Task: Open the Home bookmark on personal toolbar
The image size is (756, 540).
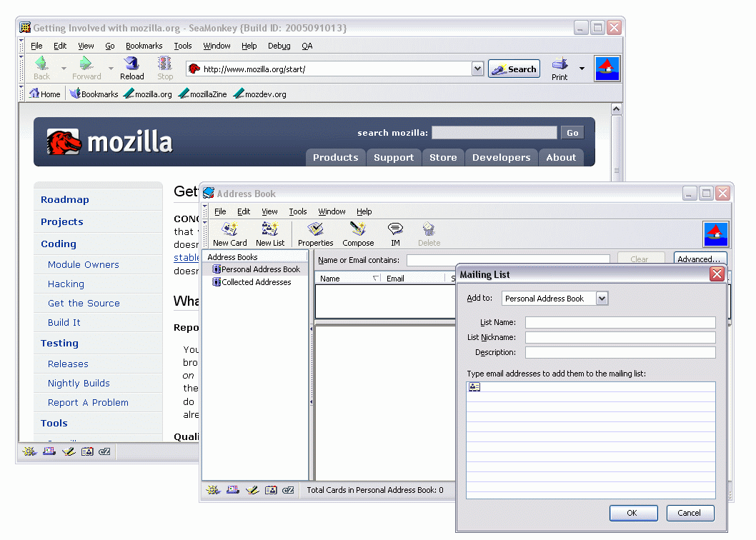Action: [x=44, y=94]
